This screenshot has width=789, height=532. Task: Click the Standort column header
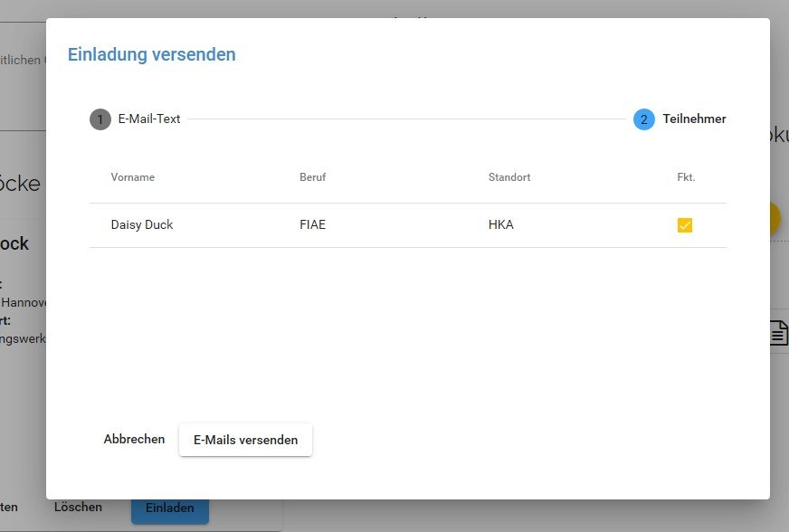(x=509, y=177)
